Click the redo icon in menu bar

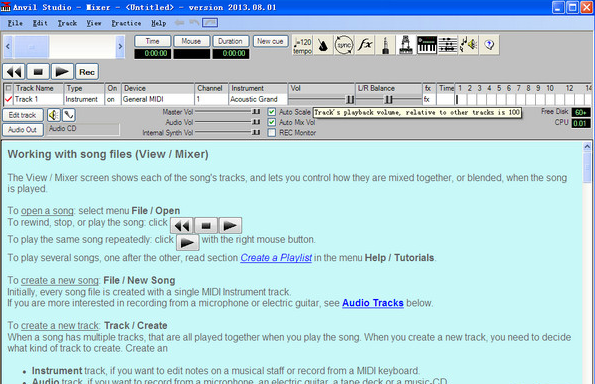coord(210,23)
